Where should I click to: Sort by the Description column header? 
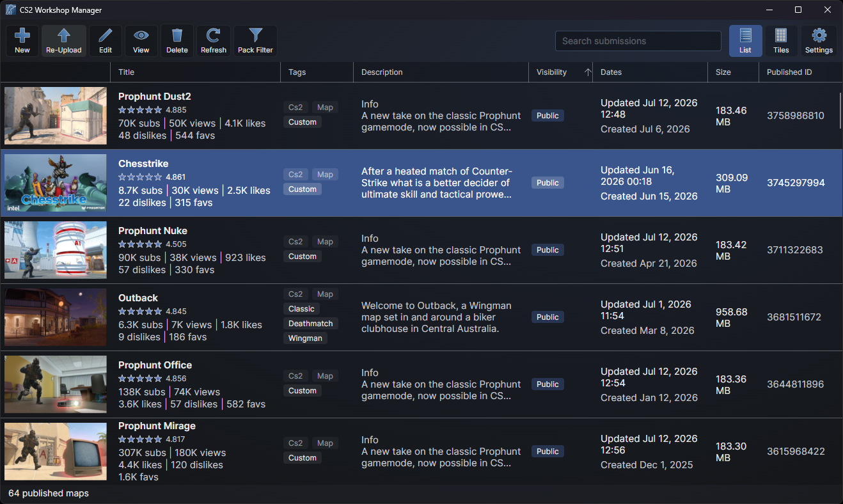[x=441, y=72]
